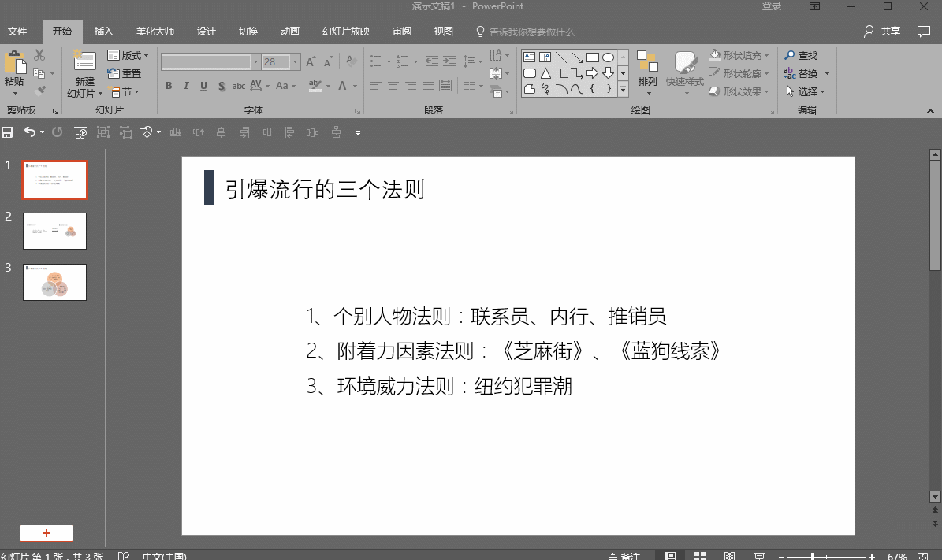Select the Cut scissors icon
Viewport: 942px width, 560px height.
click(39, 56)
